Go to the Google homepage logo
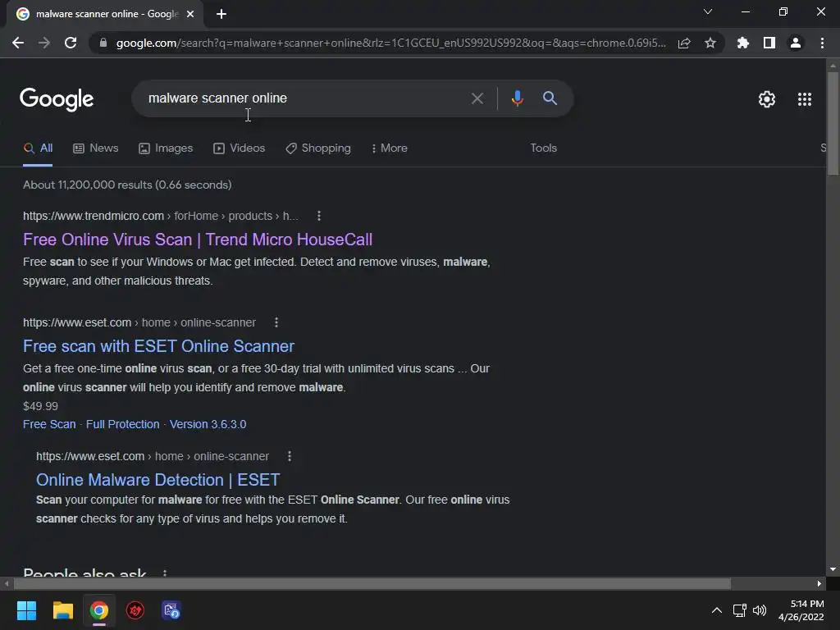The image size is (840, 630). 57,99
